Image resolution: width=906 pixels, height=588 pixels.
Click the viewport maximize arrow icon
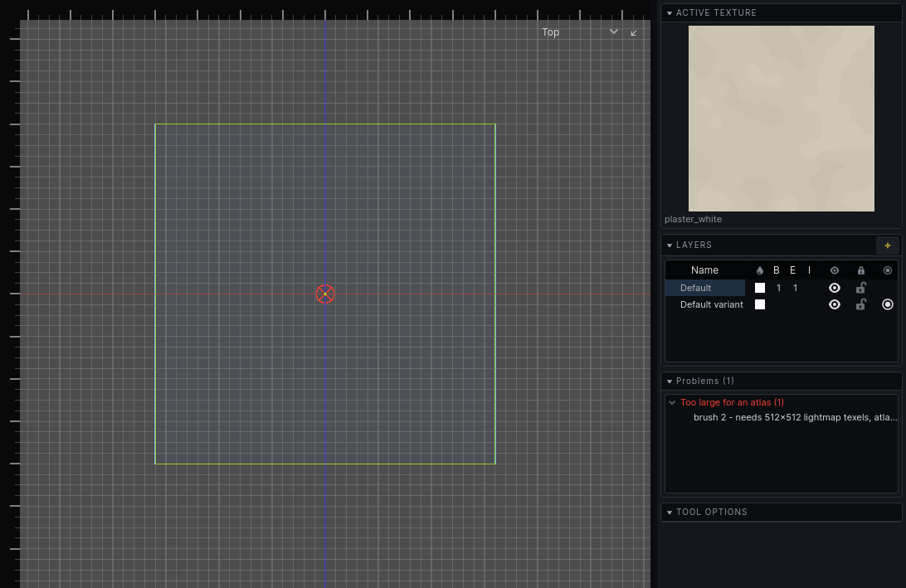[x=634, y=33]
